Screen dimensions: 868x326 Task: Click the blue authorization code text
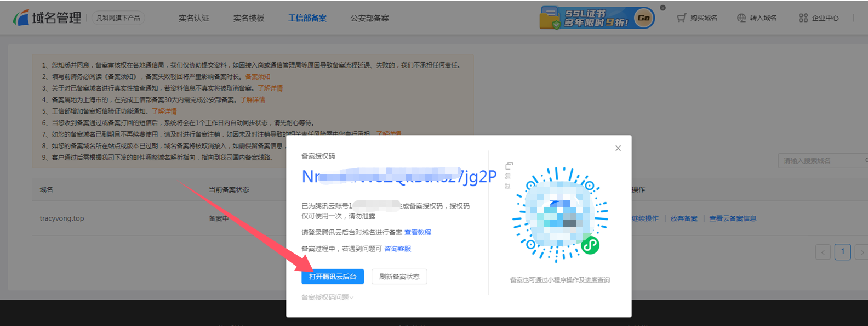pos(399,177)
